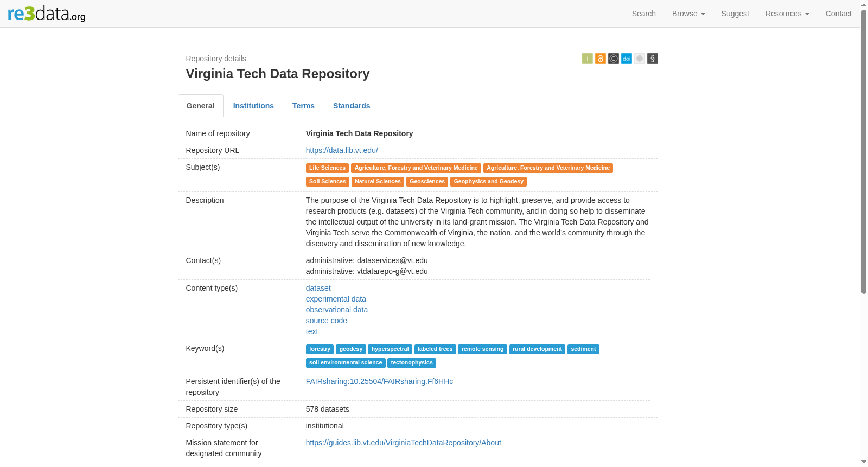This screenshot has height=467, width=868.
Task: Switch to the Institutions tab
Action: tap(253, 106)
